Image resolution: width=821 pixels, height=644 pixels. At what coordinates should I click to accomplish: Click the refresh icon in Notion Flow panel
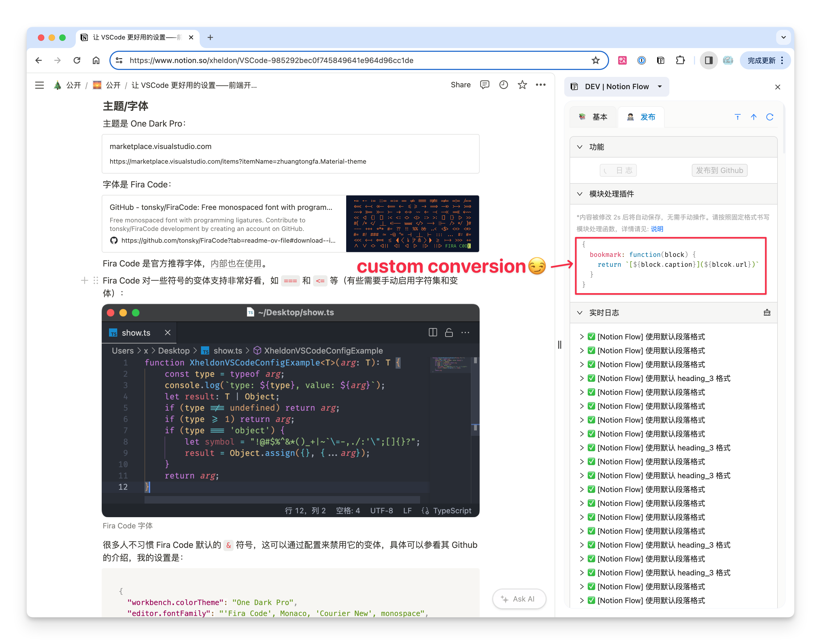769,117
